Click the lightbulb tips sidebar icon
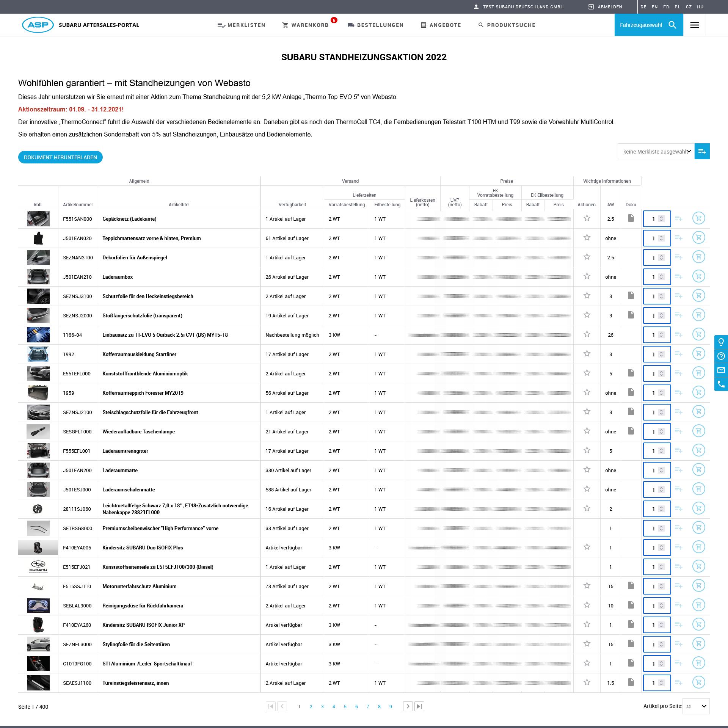This screenshot has height=728, width=728. coord(721,342)
